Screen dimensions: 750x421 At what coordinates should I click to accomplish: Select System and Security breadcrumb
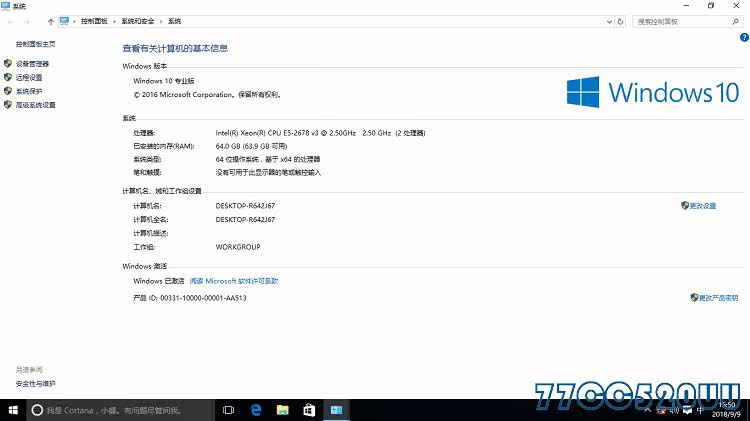[x=138, y=22]
